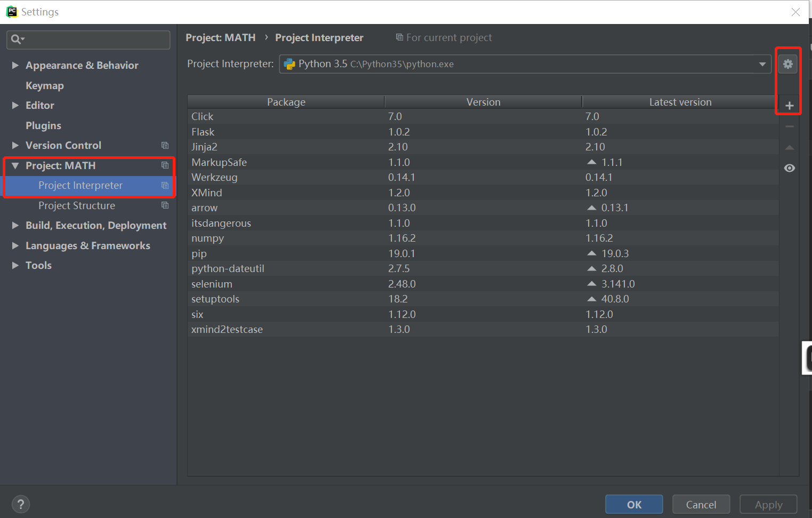
Task: Select the Click package row
Action: 483,116
